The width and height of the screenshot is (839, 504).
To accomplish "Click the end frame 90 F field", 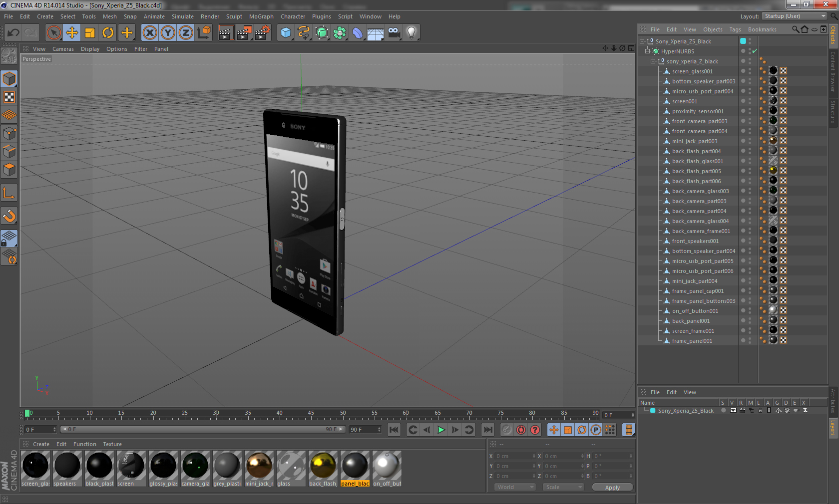I will click(365, 430).
